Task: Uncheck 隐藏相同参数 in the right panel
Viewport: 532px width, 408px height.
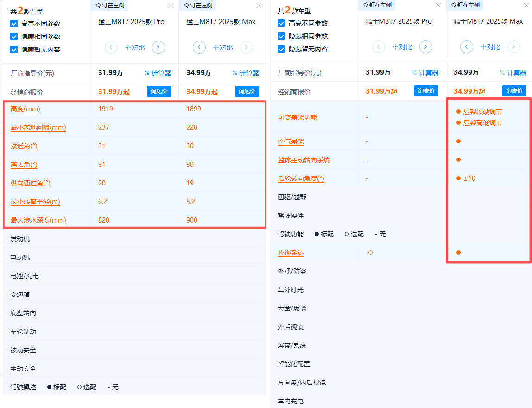Action: [281, 36]
